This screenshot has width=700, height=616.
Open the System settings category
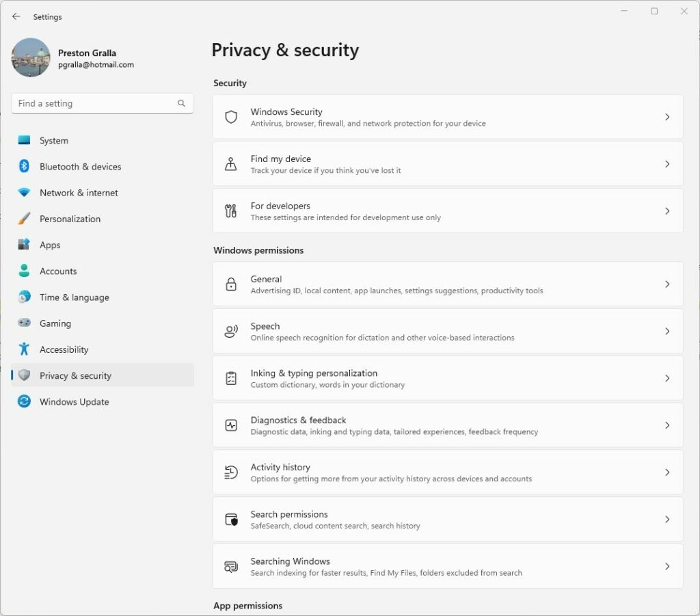point(53,141)
